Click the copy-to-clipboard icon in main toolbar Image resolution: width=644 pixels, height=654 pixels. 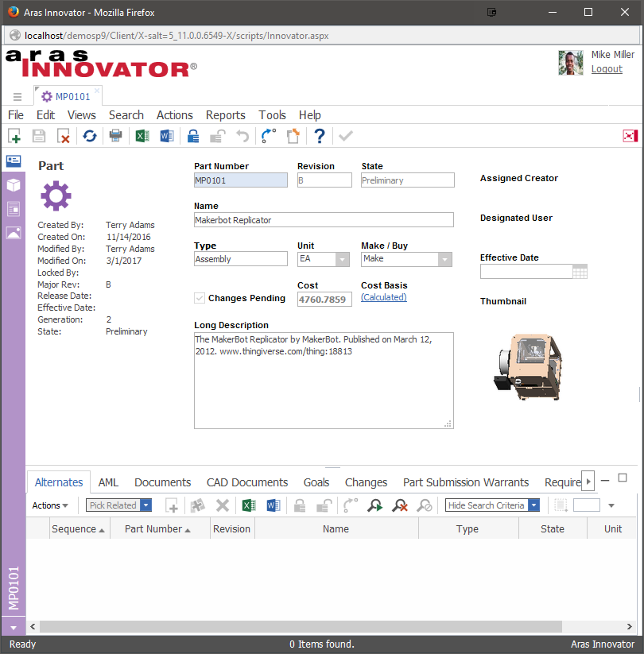293,136
